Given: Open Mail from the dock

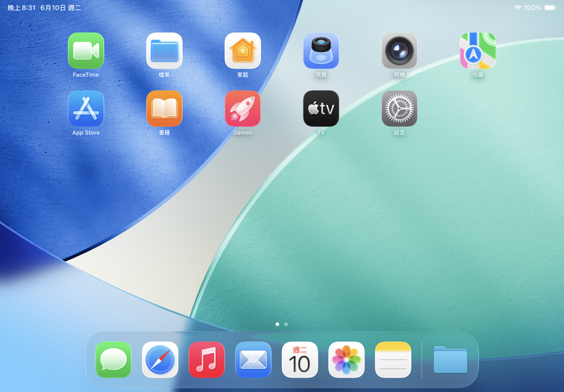Looking at the screenshot, I should tap(253, 359).
